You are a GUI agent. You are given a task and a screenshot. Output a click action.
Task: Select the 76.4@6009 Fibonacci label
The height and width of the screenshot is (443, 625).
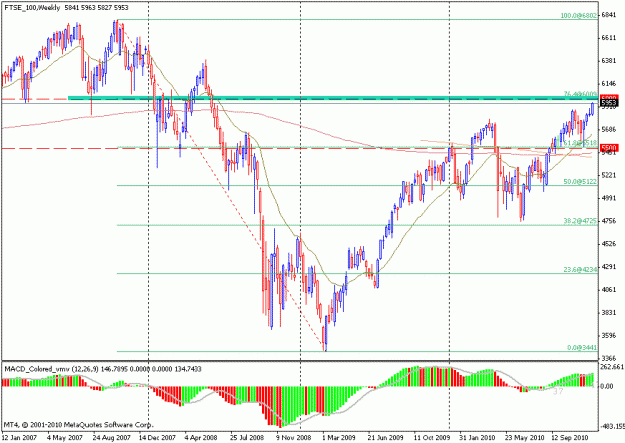click(580, 94)
